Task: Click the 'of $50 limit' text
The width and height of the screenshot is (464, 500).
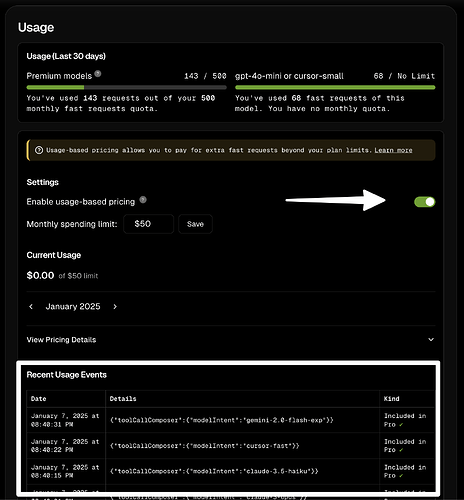Action: point(78,276)
